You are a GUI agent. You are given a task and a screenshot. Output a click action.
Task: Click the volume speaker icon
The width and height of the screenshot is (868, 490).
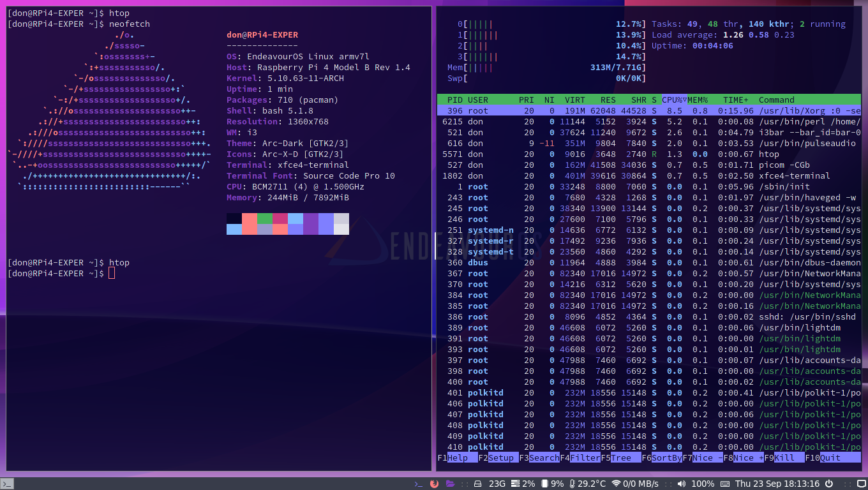[681, 484]
